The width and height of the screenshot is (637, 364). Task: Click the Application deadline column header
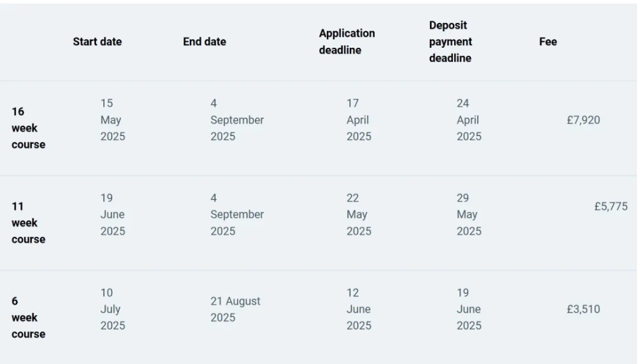347,42
